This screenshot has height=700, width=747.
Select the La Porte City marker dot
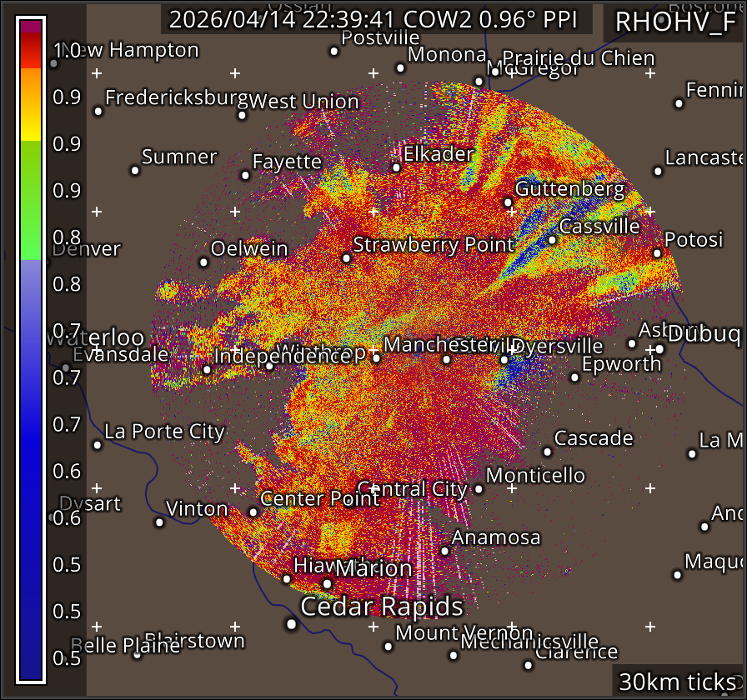click(x=98, y=445)
